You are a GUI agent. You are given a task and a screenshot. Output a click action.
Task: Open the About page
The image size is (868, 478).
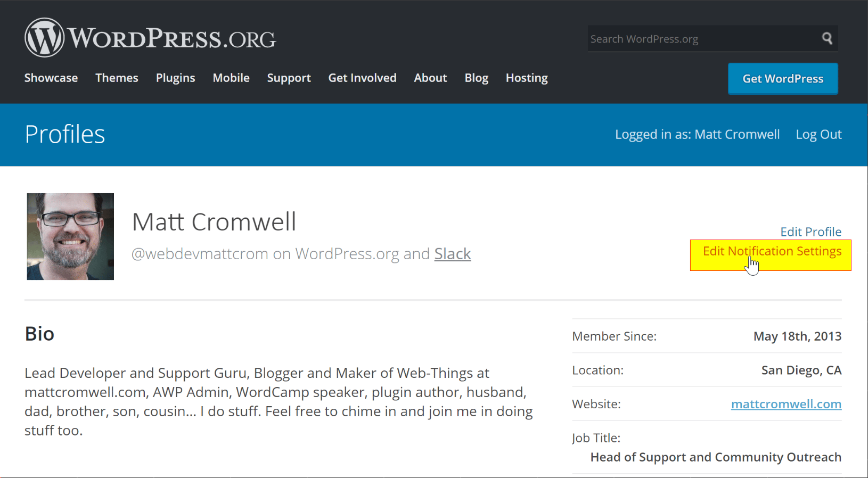point(430,78)
